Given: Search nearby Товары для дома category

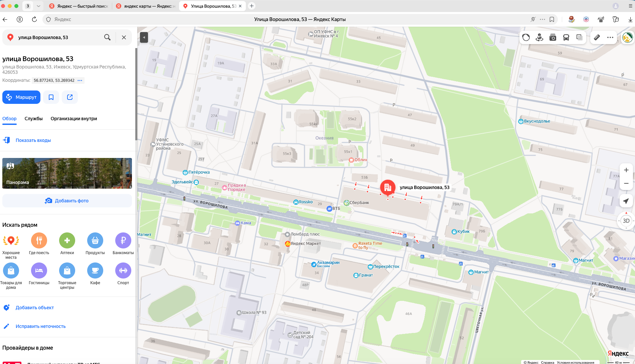Looking at the screenshot, I should (x=11, y=276).
